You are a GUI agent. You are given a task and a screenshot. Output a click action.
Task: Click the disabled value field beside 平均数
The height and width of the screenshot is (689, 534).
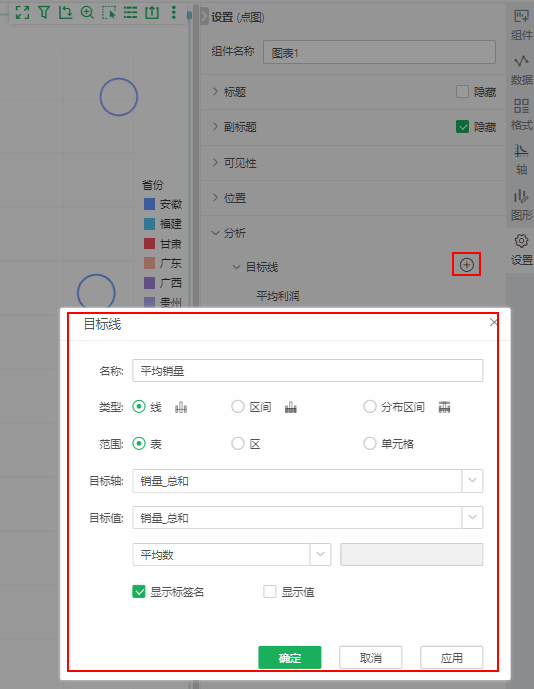point(411,555)
